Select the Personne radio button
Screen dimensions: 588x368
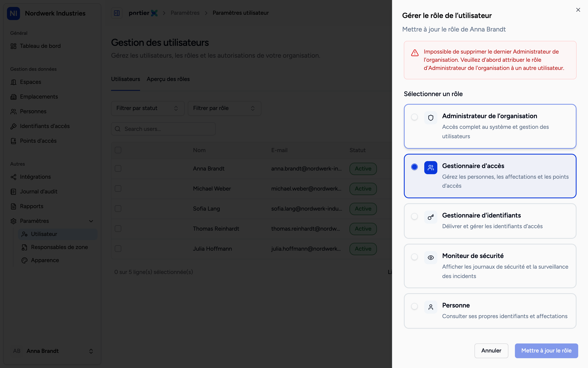tap(414, 306)
